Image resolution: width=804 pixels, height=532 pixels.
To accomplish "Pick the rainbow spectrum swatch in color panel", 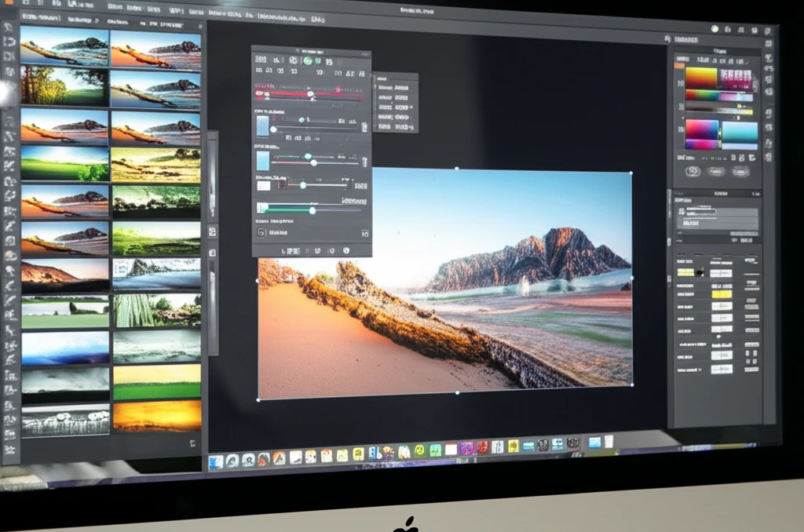I will pos(701,78).
